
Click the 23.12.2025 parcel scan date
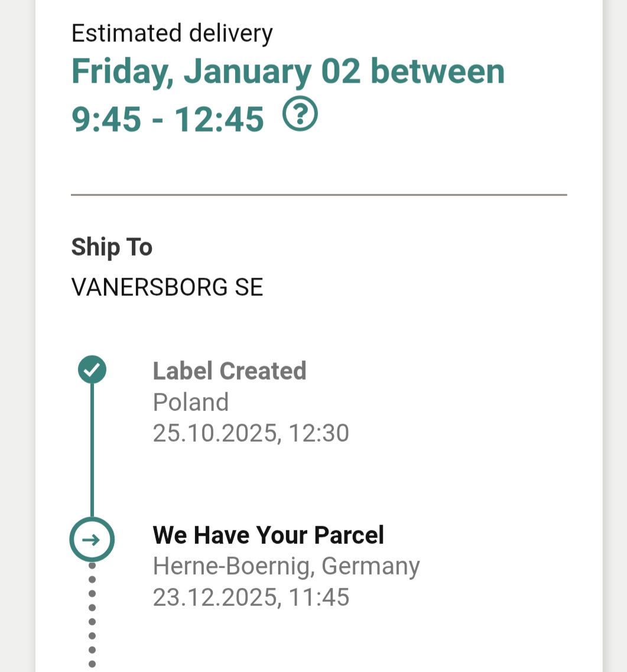[215, 597]
